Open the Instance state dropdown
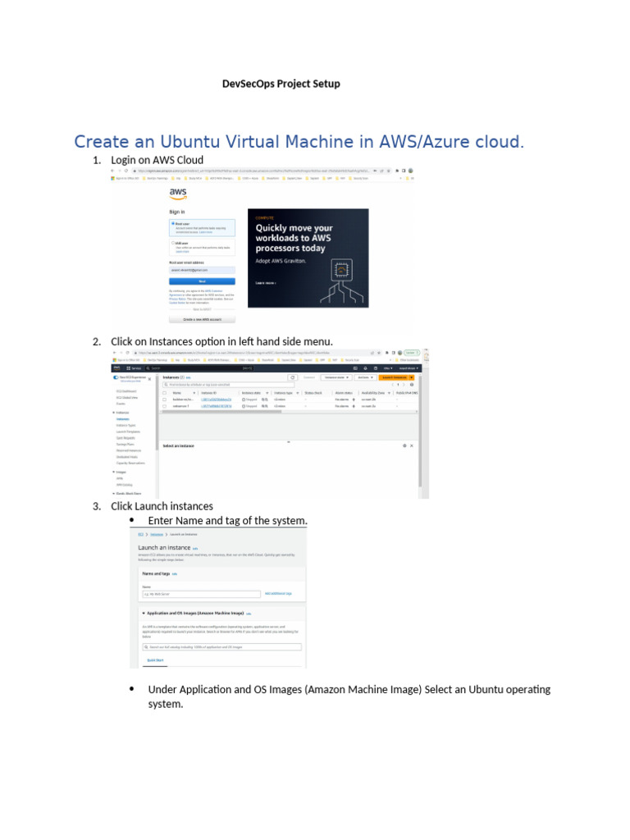This screenshot has width=630, height=840. point(336,377)
